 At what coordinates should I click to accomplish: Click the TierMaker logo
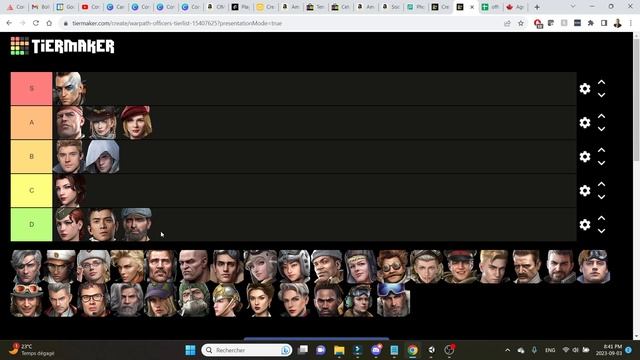(x=62, y=46)
